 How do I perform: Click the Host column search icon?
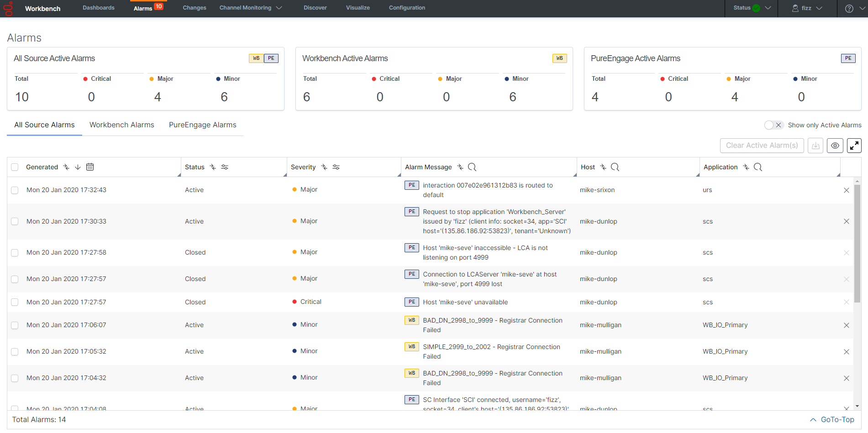615,167
